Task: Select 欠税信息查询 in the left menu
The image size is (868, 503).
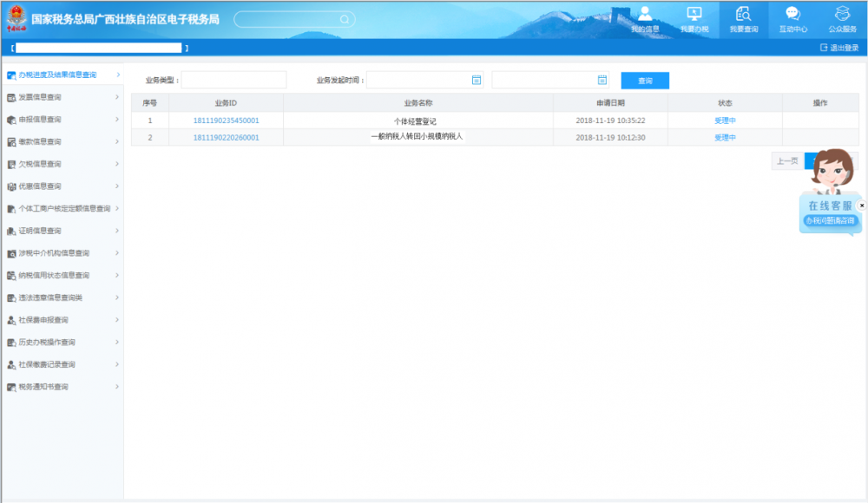Action: pos(61,164)
